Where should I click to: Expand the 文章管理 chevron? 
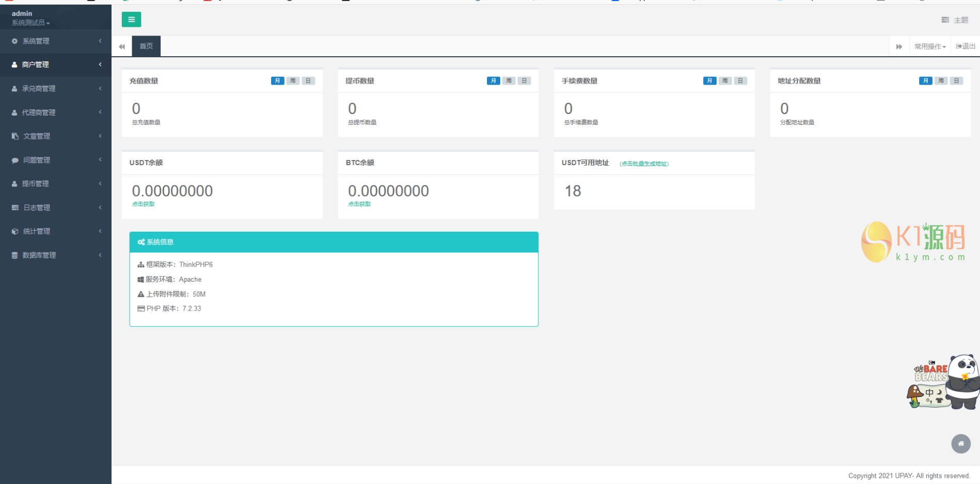click(100, 136)
